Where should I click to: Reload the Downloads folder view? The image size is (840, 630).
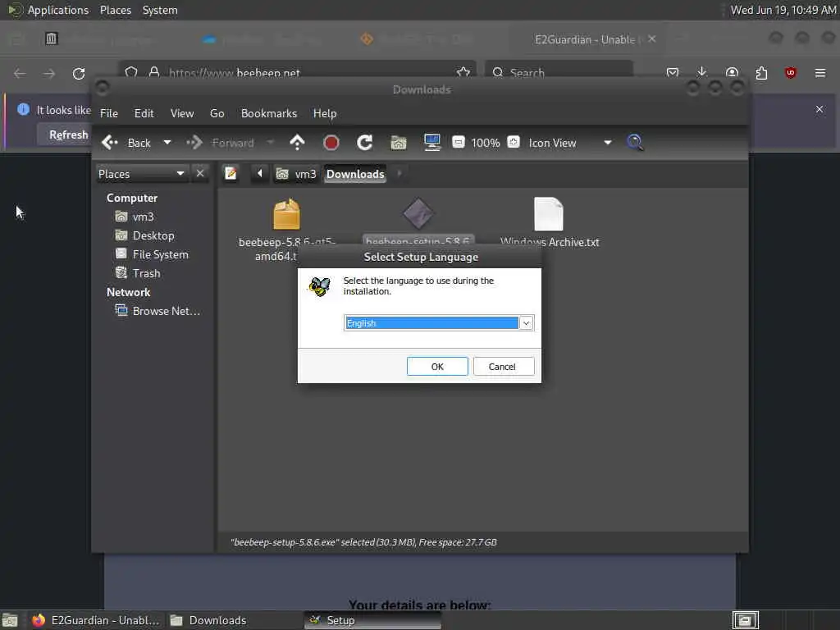[365, 143]
